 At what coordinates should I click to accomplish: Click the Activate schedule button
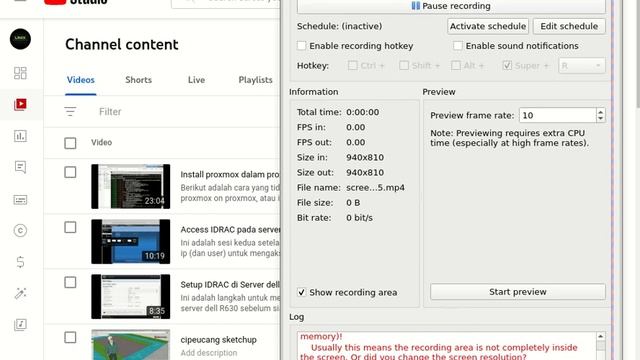[488, 26]
